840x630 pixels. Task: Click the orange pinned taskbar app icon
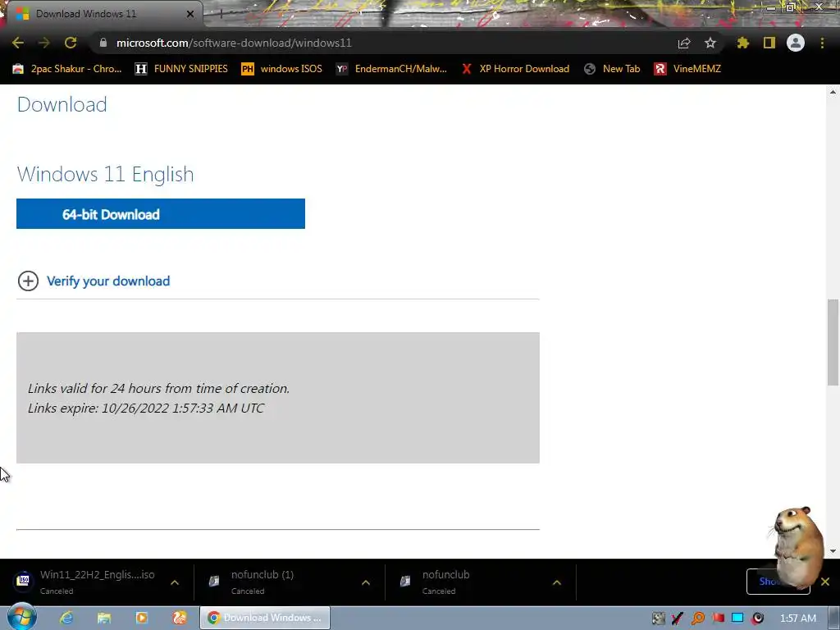coord(180,618)
